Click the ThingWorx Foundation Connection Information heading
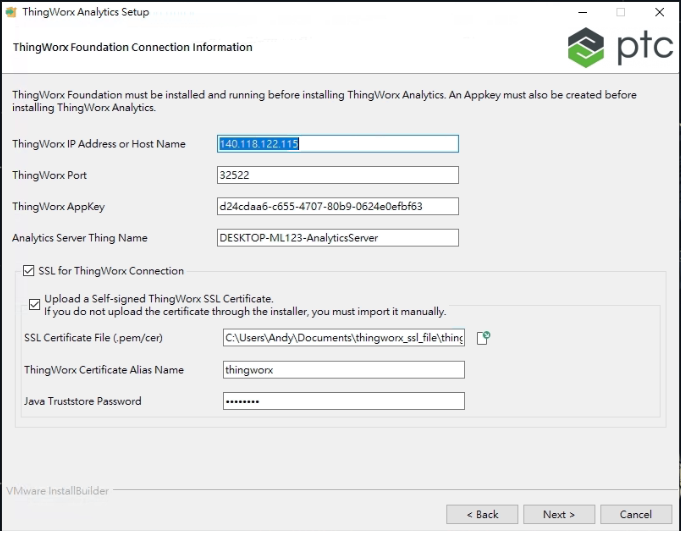Viewport: 681px width, 533px height. (x=132, y=47)
